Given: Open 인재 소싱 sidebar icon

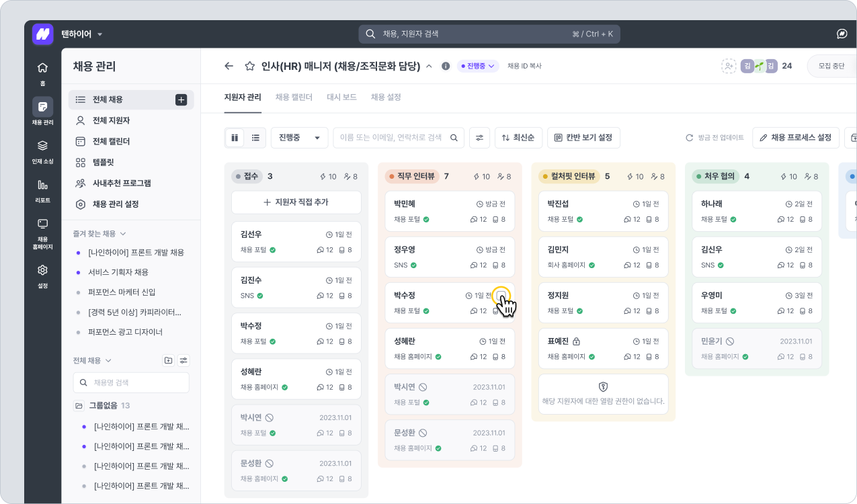Looking at the screenshot, I should tap(42, 151).
